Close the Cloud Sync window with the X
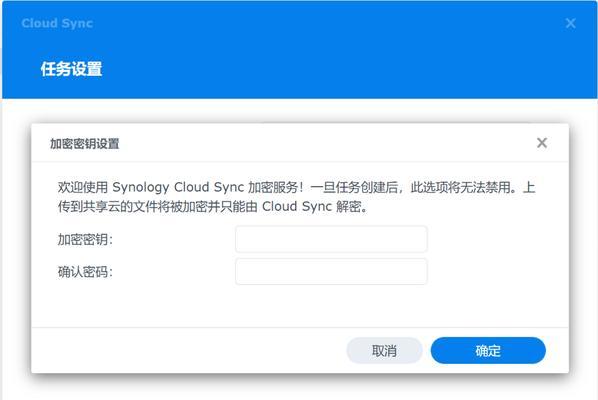The image size is (598, 400). [571, 23]
